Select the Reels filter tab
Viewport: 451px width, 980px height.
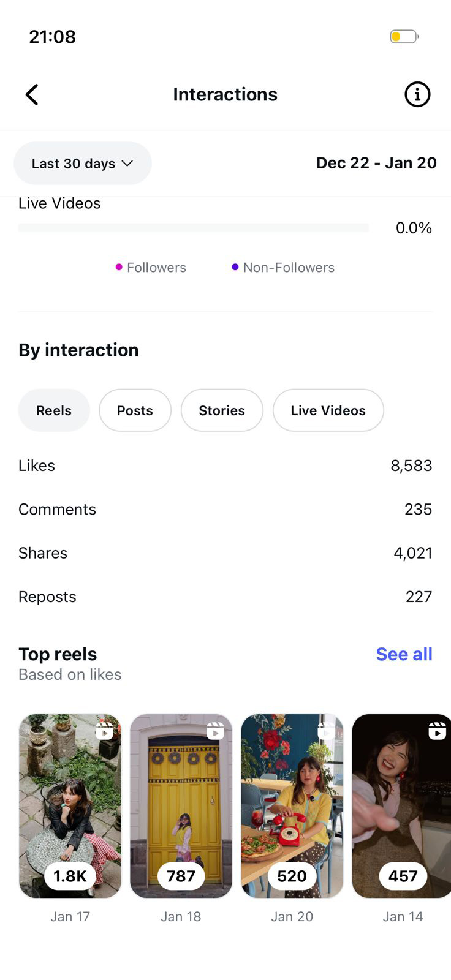54,410
